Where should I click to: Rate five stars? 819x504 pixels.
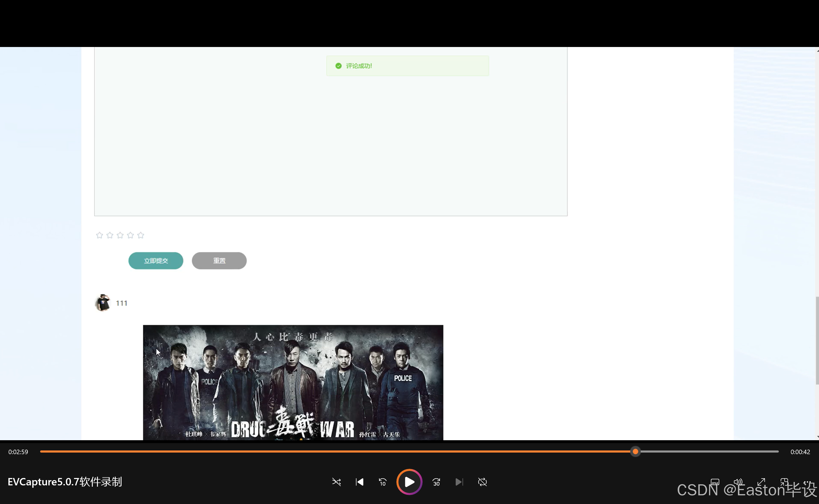141,235
